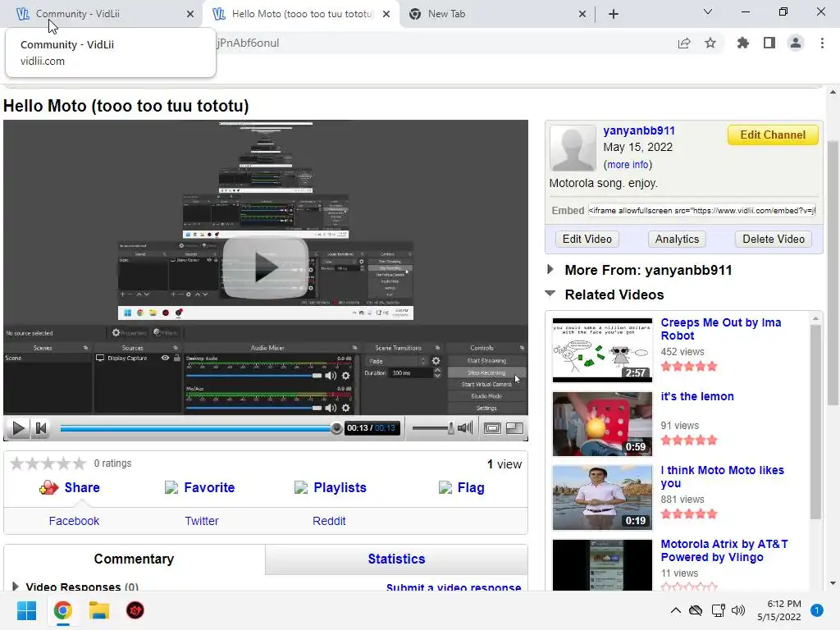
Task: Click the Edit Video button
Action: (x=587, y=239)
